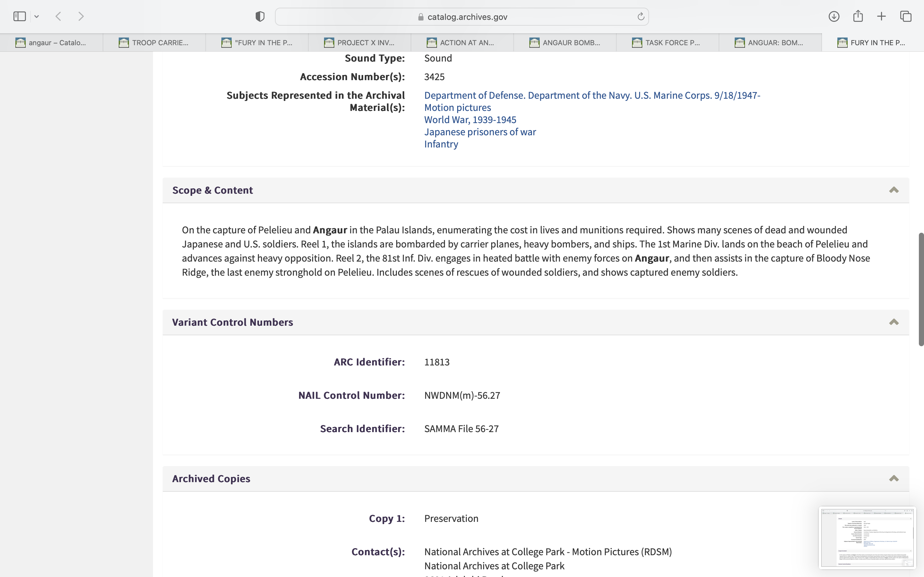The image size is (924, 577).
Task: Show tab overview icon
Action: point(906,16)
